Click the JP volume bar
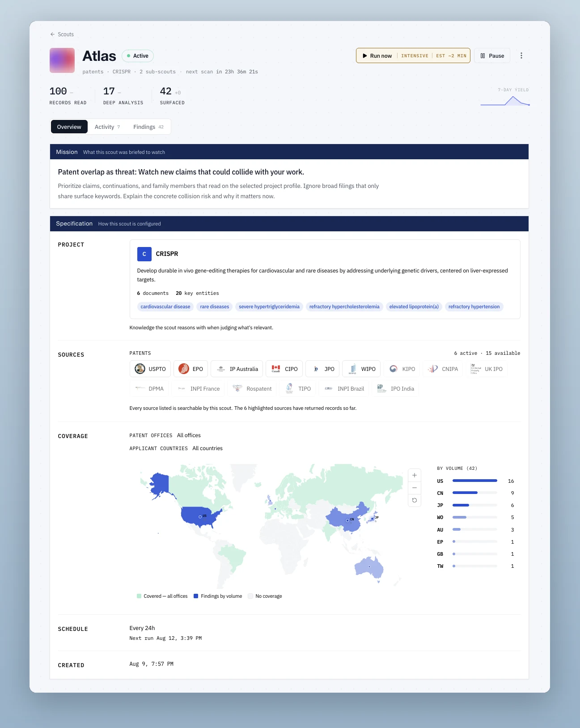Screen dimensions: 580x728 pos(475,505)
